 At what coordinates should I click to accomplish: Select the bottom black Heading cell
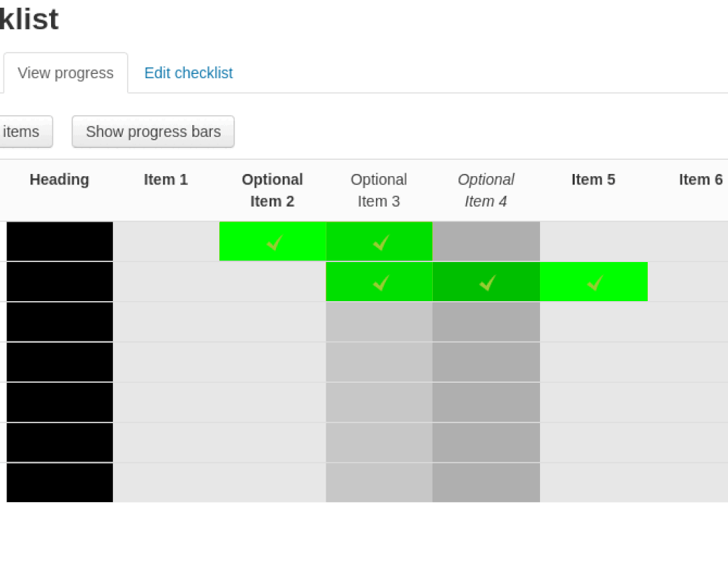pos(59,484)
